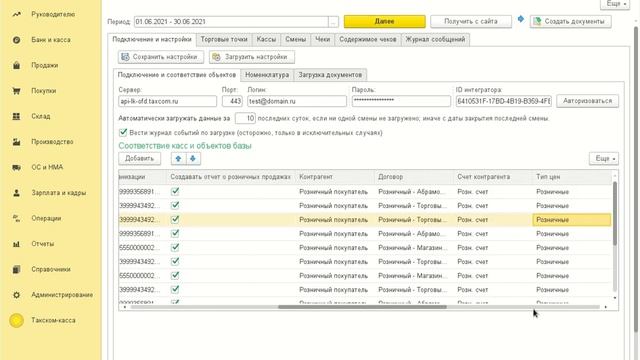Expand the top-right Еще menu
The width and height of the screenshot is (640, 360).
(615, 4)
